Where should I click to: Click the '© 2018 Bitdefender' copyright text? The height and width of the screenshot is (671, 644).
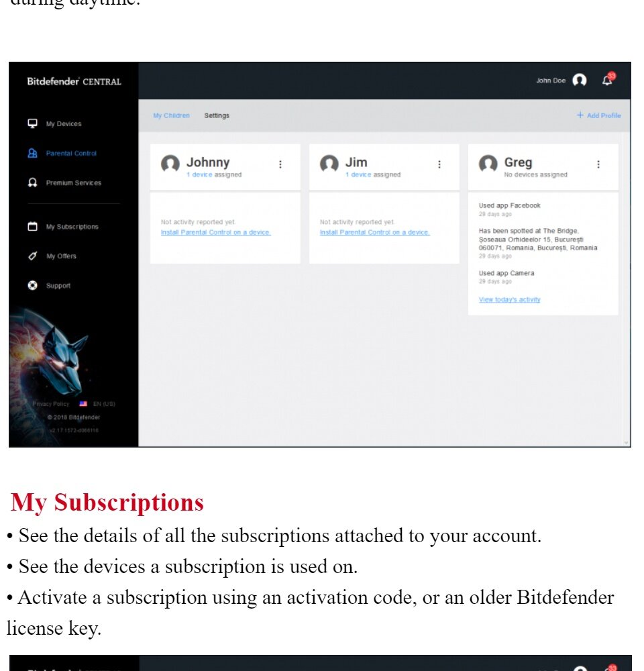pos(74,417)
